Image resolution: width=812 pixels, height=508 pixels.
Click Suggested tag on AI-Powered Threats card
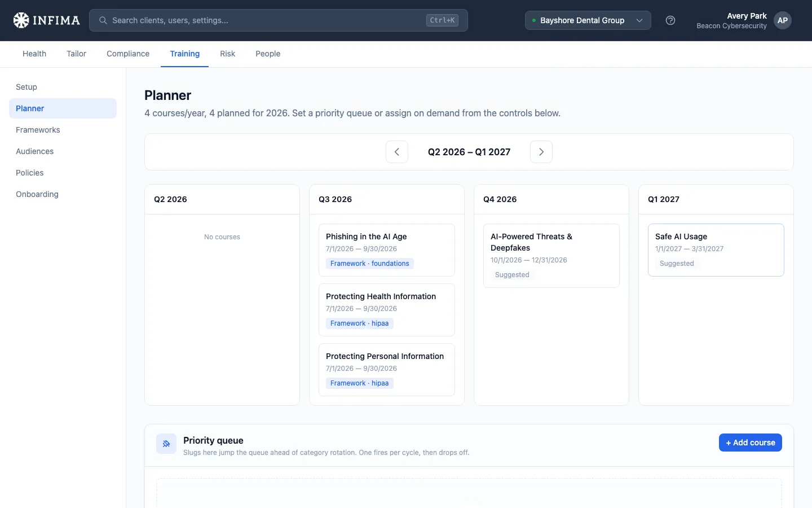tap(512, 275)
